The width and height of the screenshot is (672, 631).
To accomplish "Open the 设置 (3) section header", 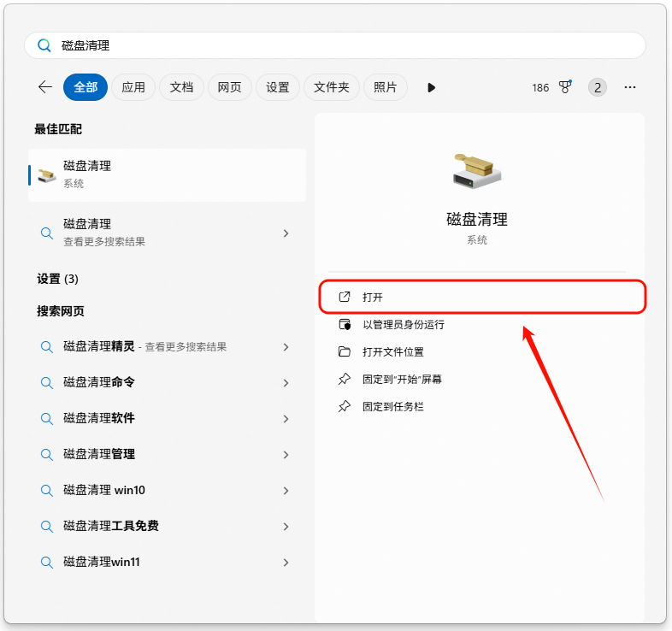I will (57, 279).
